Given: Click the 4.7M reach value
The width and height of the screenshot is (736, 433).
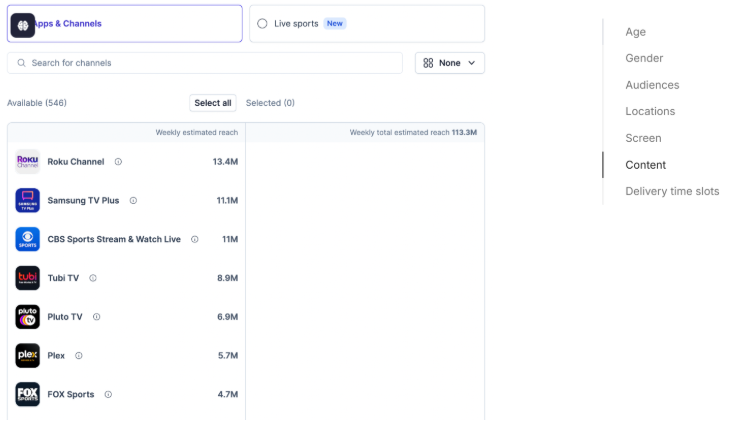Looking at the screenshot, I should pos(228,394).
